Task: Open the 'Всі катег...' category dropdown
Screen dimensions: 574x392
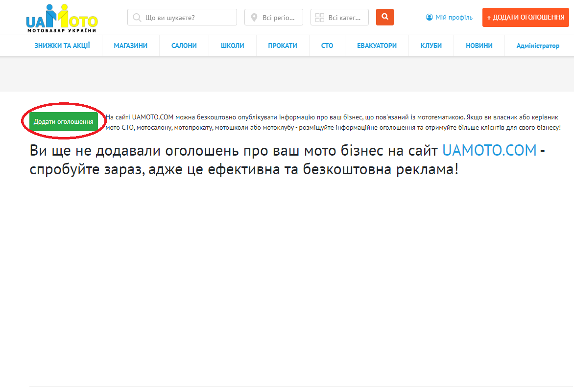Action: [x=339, y=17]
